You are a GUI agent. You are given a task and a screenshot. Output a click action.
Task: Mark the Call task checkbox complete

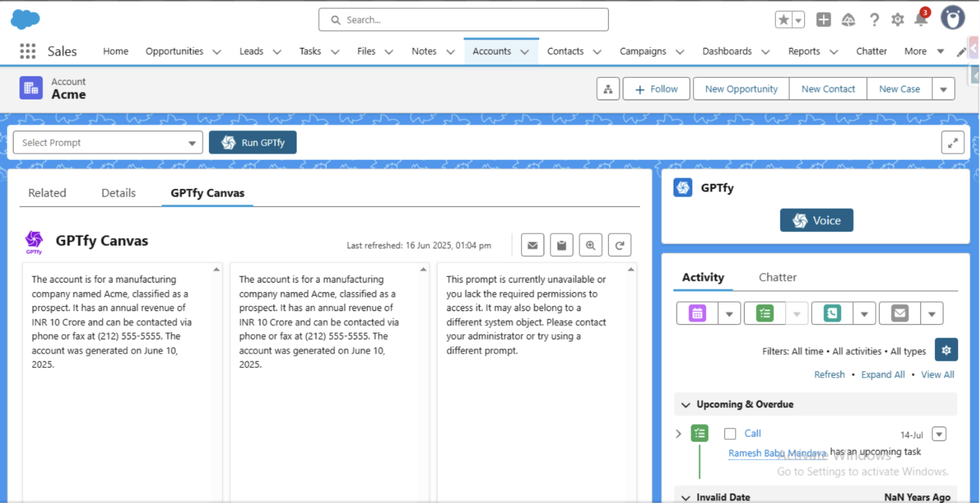[730, 434]
